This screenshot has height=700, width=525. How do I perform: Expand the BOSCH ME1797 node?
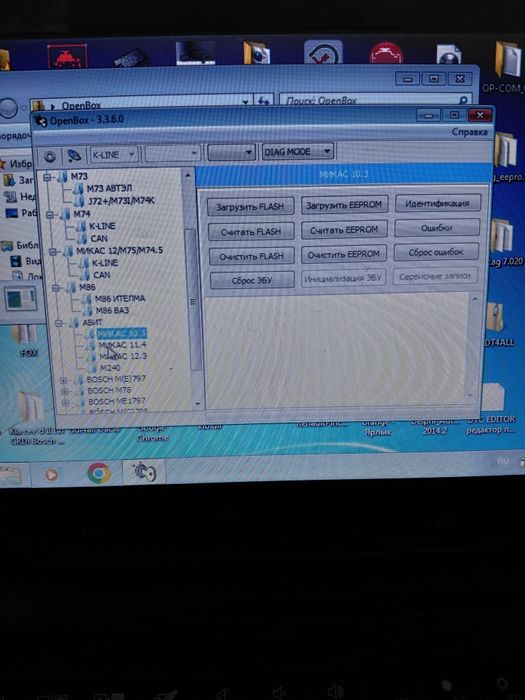66,403
